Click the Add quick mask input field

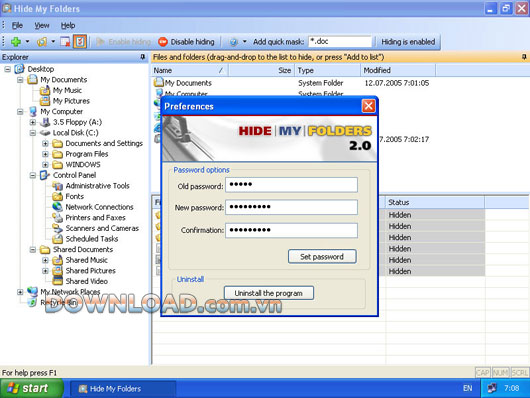[x=340, y=42]
